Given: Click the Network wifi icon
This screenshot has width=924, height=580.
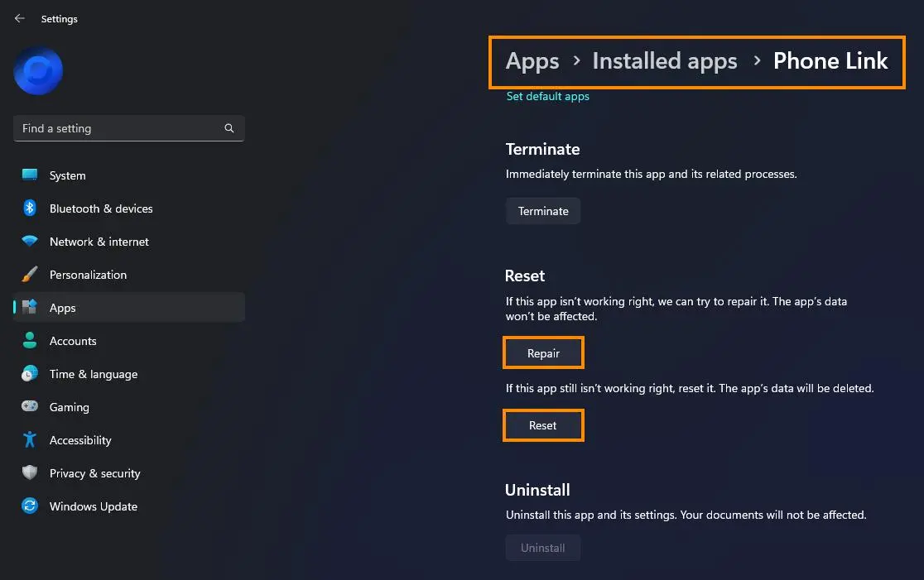Looking at the screenshot, I should tap(30, 241).
